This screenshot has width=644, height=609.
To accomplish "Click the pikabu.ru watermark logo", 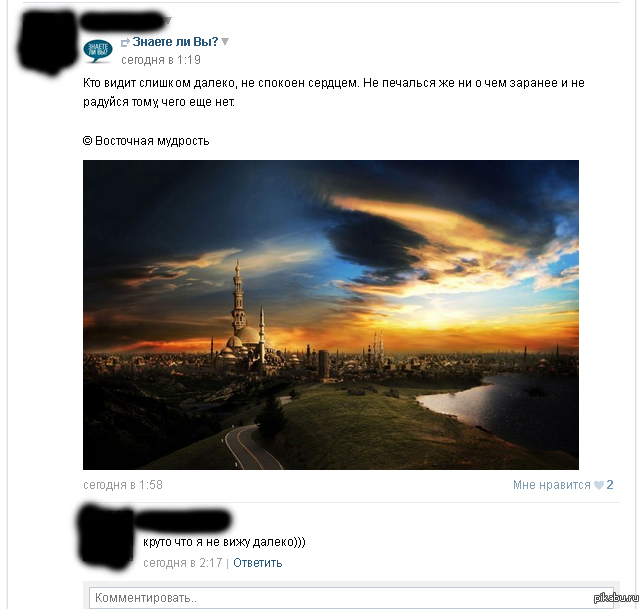I will (x=617, y=598).
